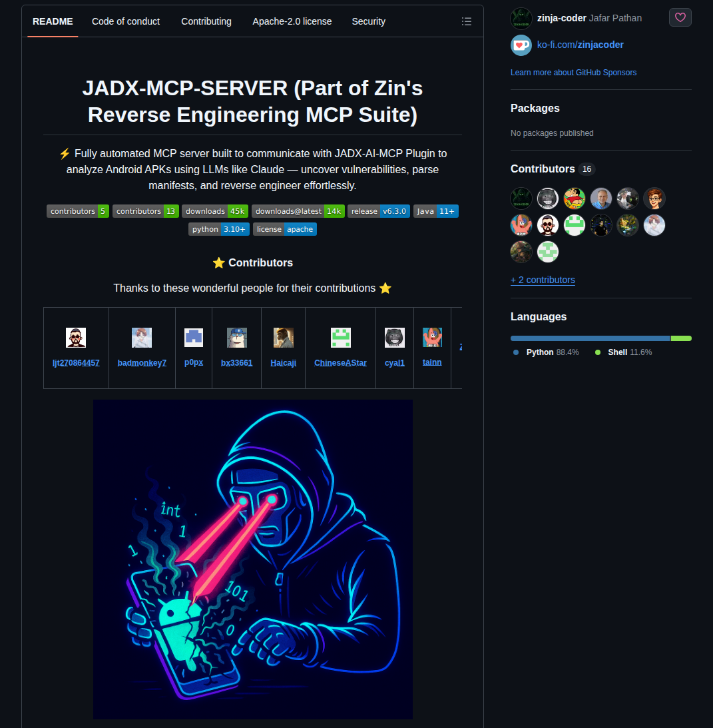Open Haicaji avatar in contributors table
The width and height of the screenshot is (713, 728).
(x=283, y=338)
